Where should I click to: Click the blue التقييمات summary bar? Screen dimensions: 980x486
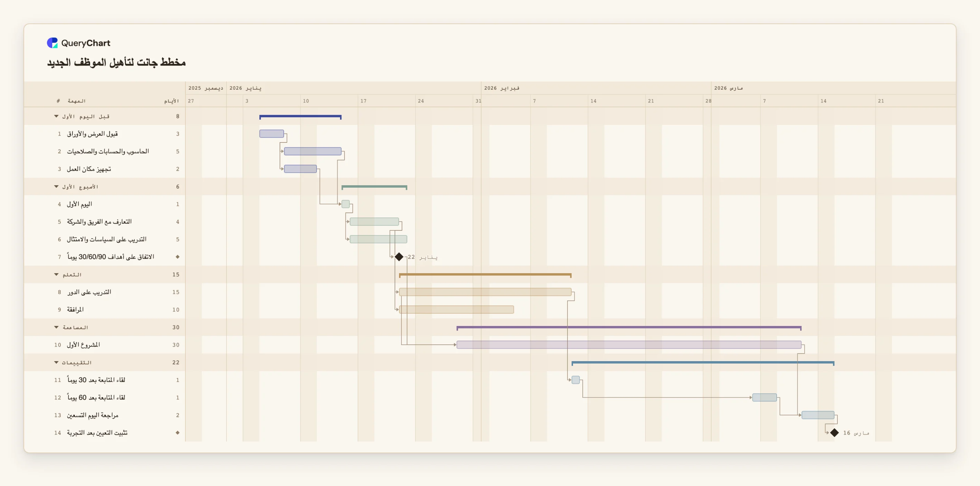[x=703, y=363]
